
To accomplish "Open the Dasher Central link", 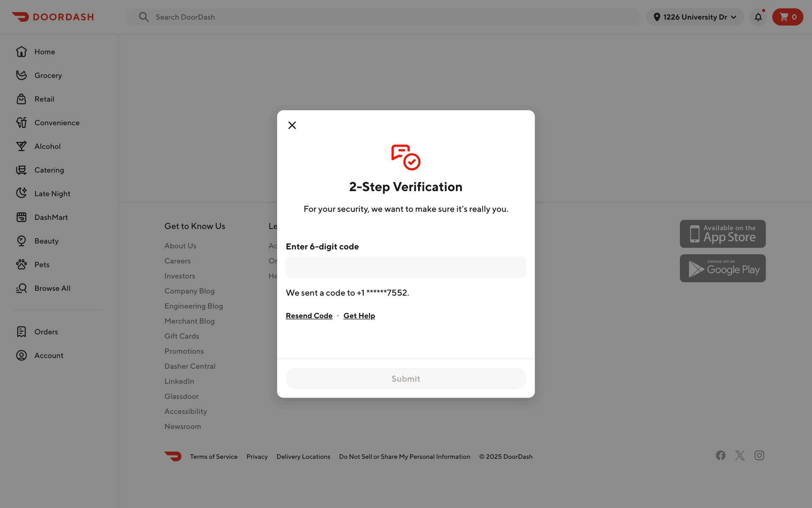I will 190,366.
